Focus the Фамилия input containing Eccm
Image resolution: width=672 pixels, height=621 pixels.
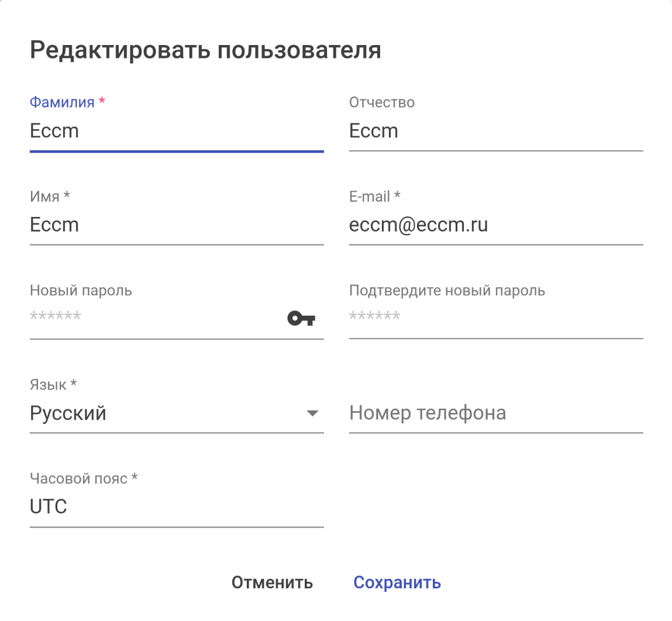pyautogui.click(x=175, y=131)
